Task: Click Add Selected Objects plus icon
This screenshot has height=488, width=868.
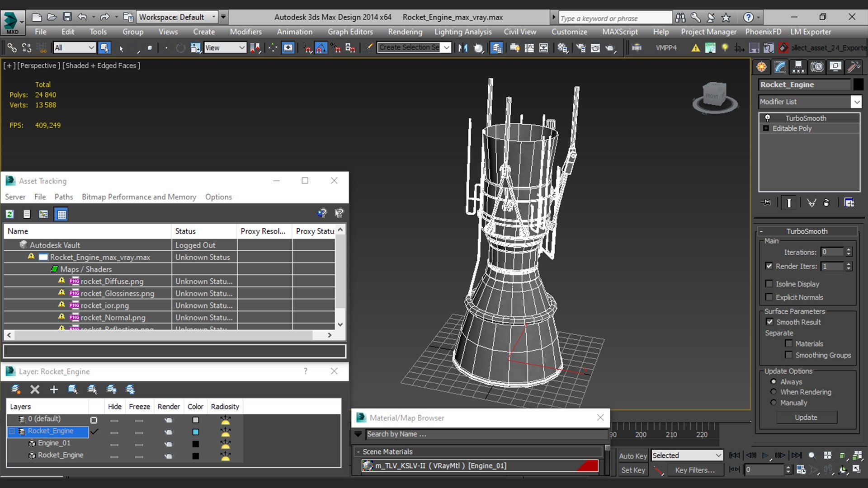Action: [x=54, y=389]
